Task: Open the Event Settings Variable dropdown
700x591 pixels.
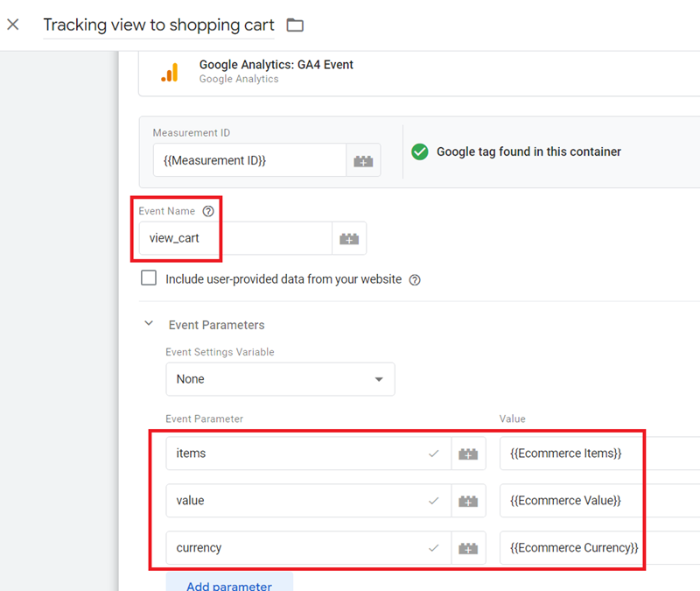Action: pyautogui.click(x=280, y=379)
